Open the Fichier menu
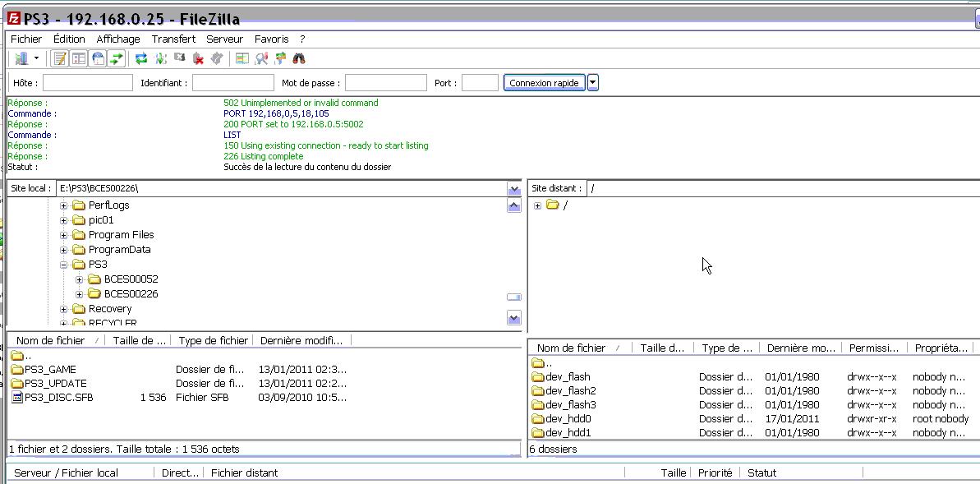 [x=26, y=39]
